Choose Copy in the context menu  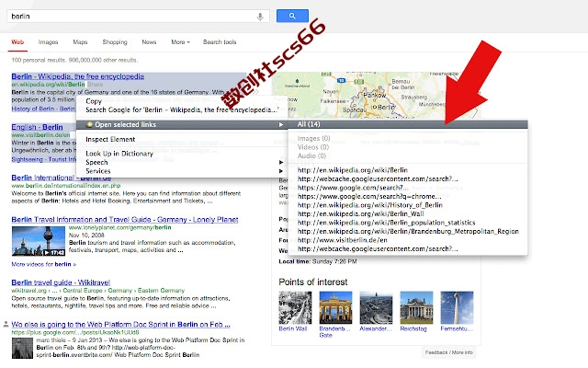94,101
